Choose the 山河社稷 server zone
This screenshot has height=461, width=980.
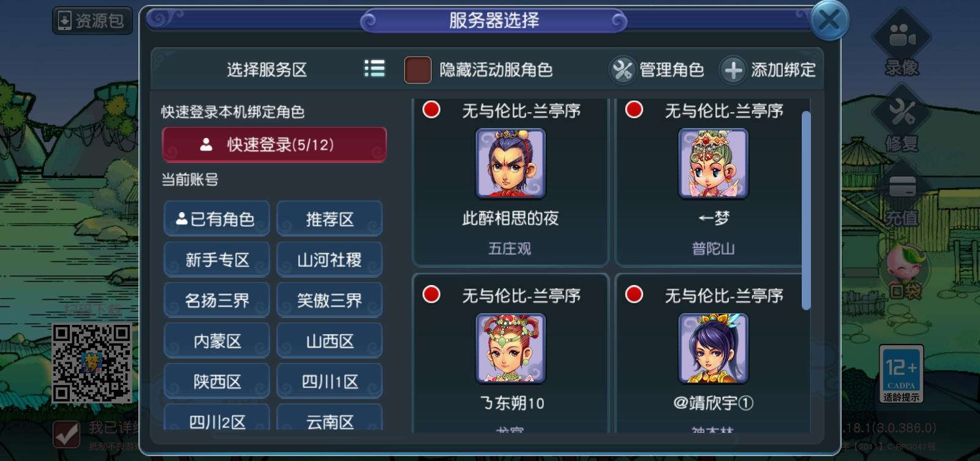(330, 259)
